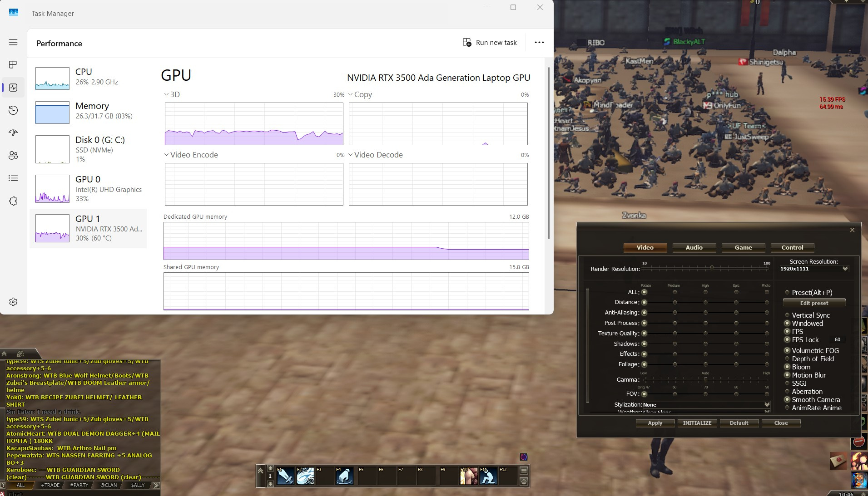Open the Screen Resolution dropdown

pyautogui.click(x=845, y=269)
